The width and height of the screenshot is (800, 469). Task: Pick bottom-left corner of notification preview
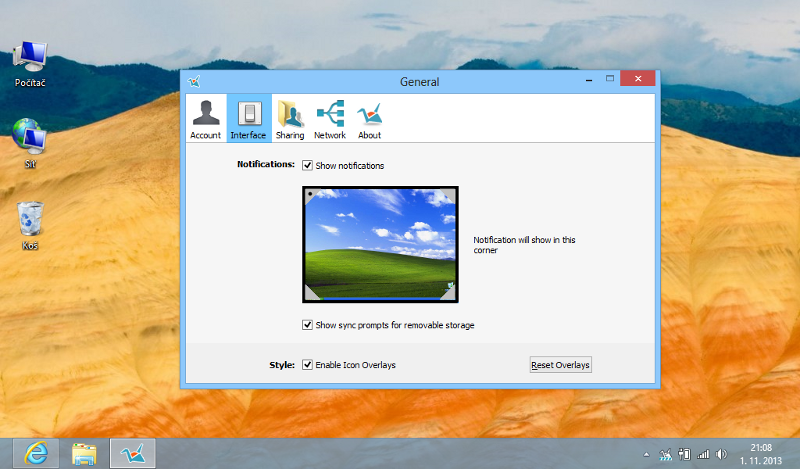[x=310, y=293]
